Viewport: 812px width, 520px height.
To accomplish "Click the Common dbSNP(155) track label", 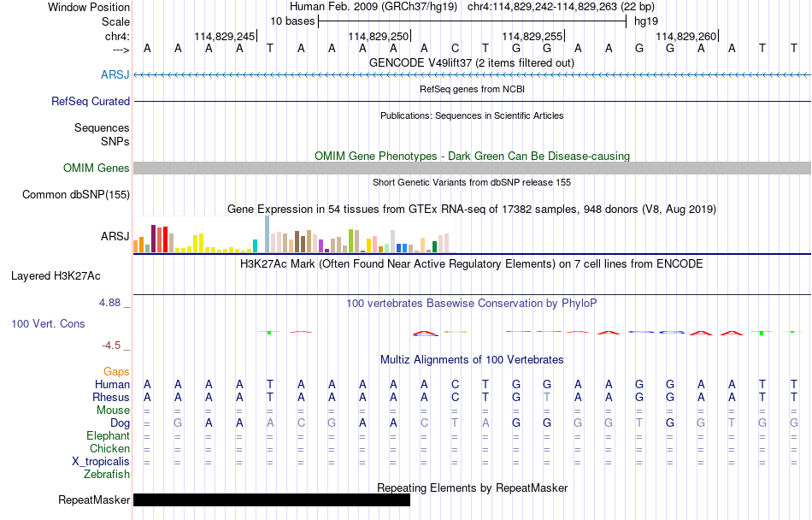I will [x=76, y=195].
